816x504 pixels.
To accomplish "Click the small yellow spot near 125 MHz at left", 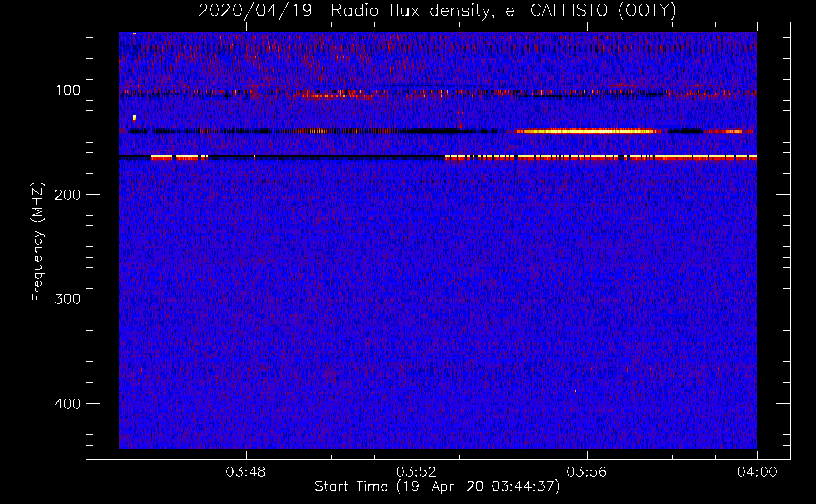I will [134, 118].
